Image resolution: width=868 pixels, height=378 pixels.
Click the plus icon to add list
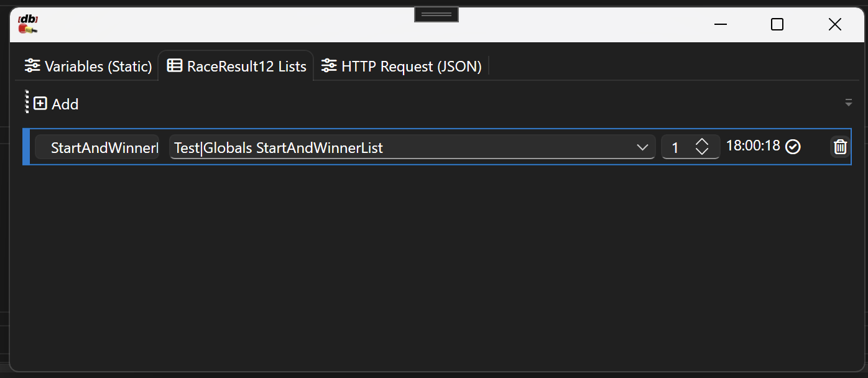(40, 104)
